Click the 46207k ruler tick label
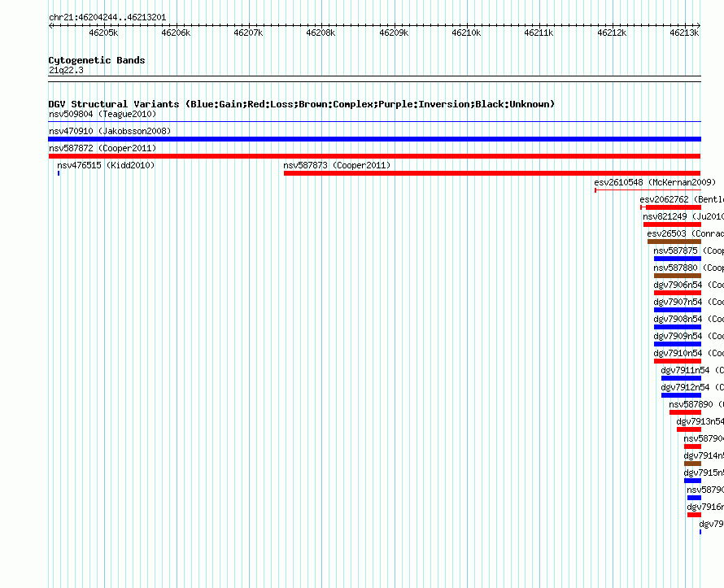The image size is (724, 588). 248,33
